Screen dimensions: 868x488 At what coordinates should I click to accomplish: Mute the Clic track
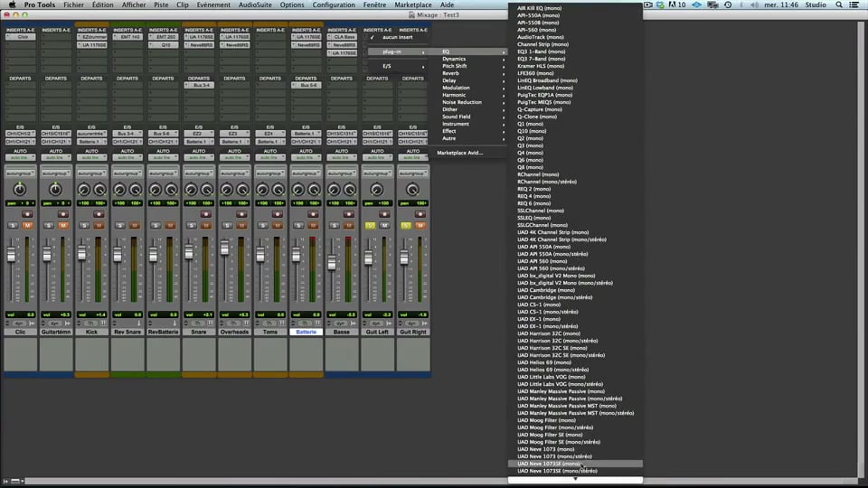pos(27,225)
